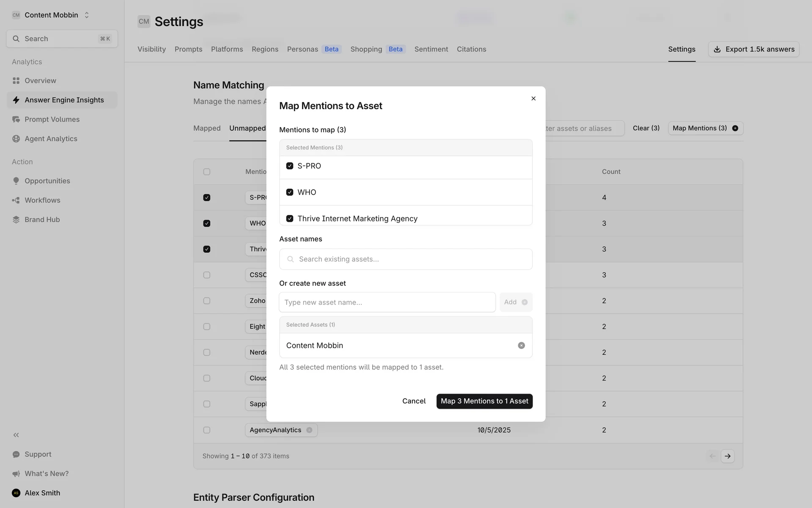
Task: Click the Opportunities lightbulb icon
Action: [x=16, y=181]
